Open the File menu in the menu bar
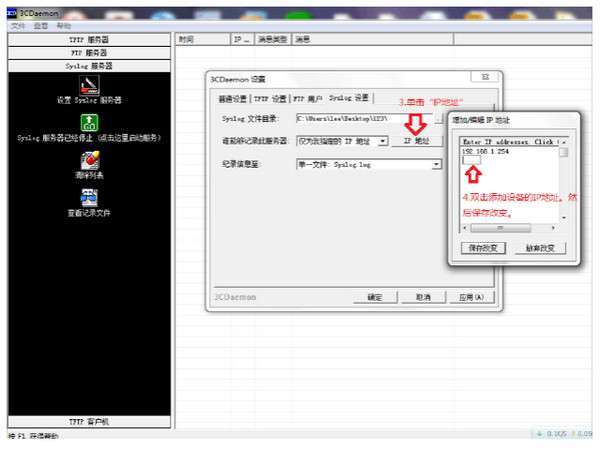The height and width of the screenshot is (450, 600). [18, 26]
